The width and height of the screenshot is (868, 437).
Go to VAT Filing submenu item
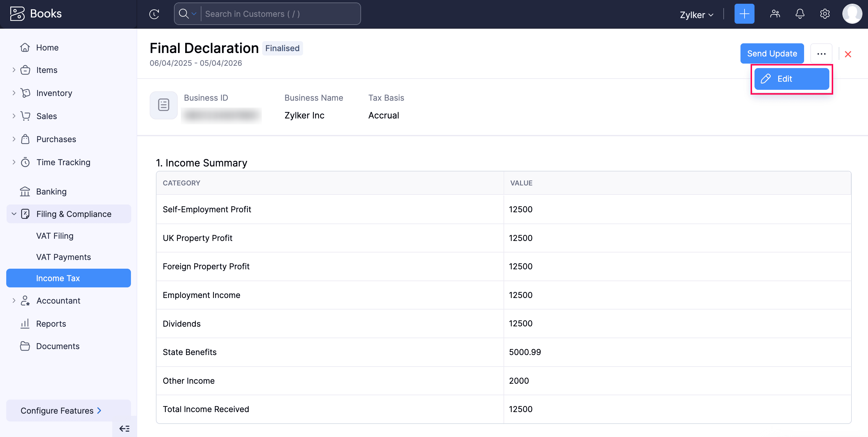[55, 236]
